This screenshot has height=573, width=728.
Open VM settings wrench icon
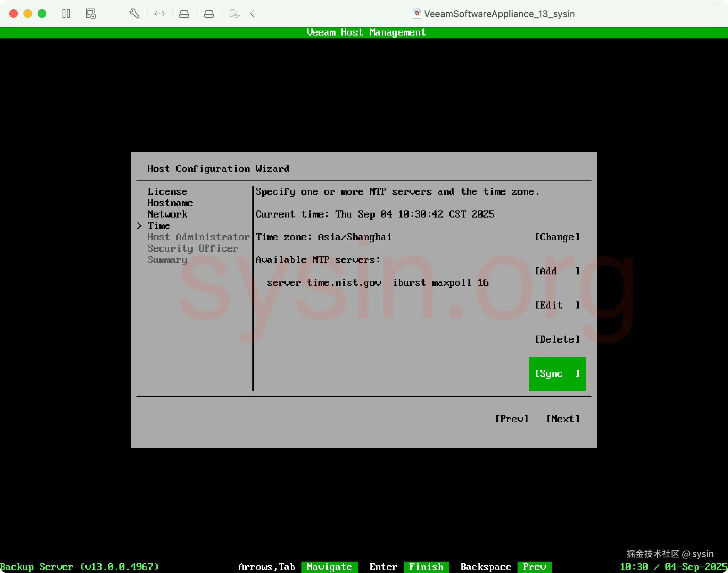134,14
